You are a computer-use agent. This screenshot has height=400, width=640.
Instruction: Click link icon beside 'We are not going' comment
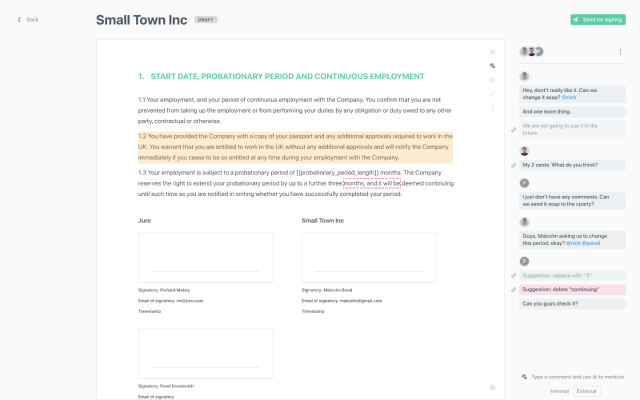tap(513, 130)
